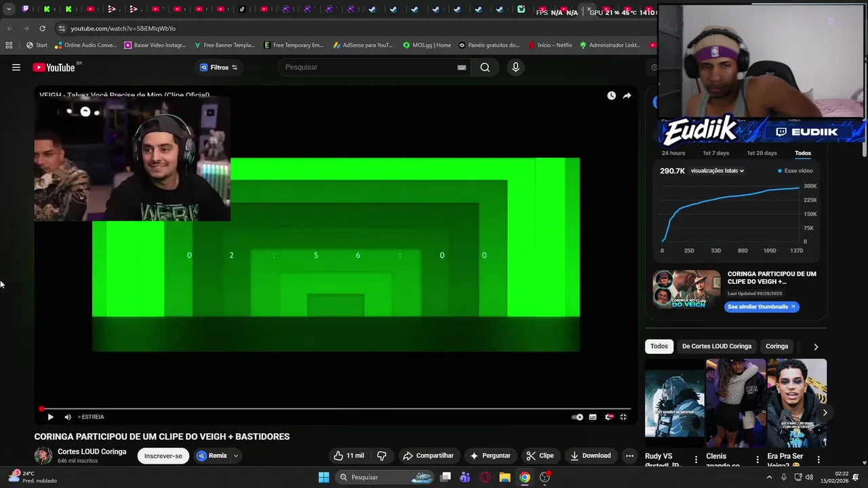Open options menu for Clenis short
This screenshot has height=488, width=868.
coord(757,460)
